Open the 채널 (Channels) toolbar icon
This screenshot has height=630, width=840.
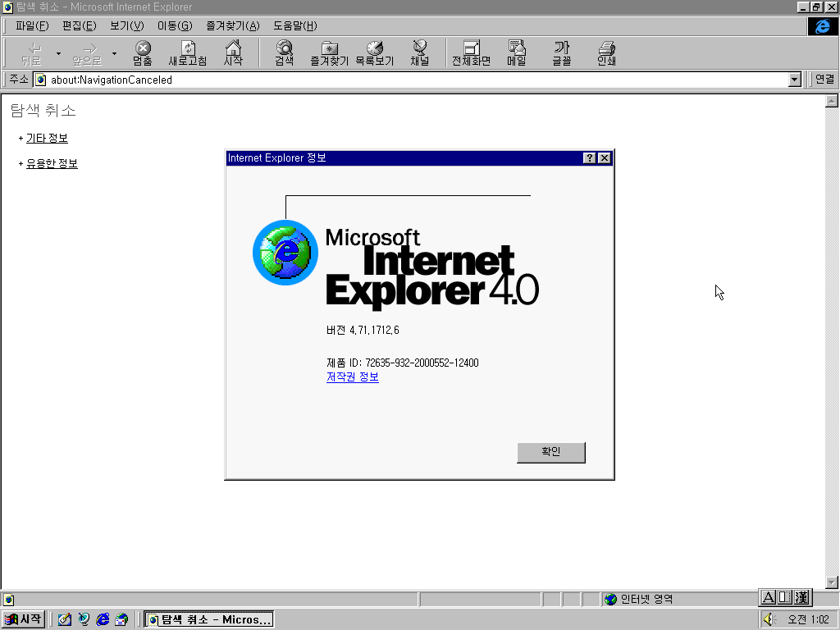pyautogui.click(x=419, y=53)
